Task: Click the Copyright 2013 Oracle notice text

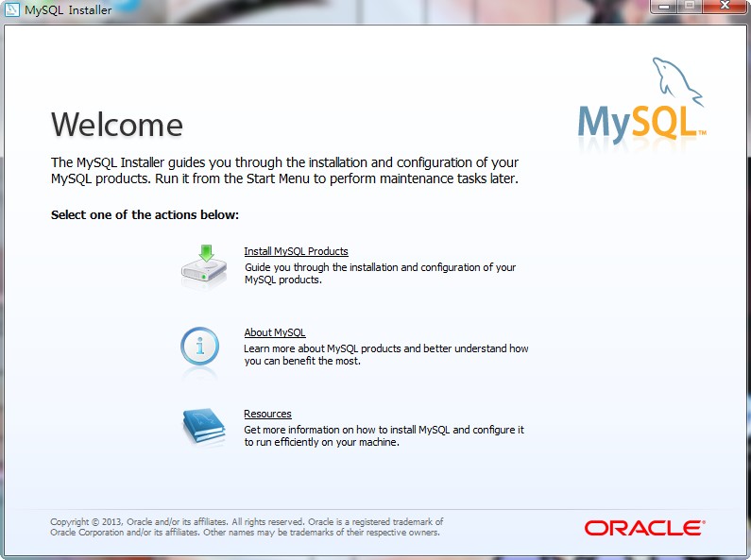Action: click(x=247, y=527)
